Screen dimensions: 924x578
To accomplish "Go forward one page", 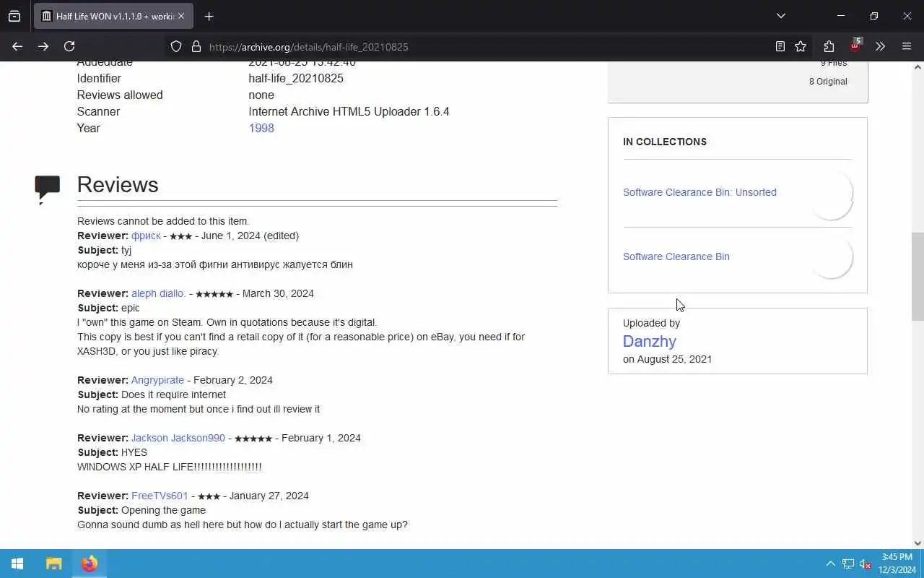I will [43, 46].
